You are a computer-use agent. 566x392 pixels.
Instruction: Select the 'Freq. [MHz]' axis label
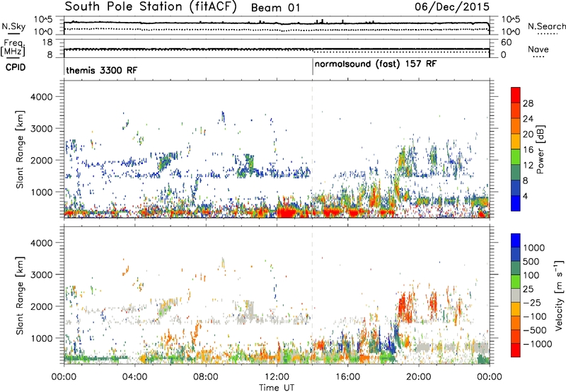coord(13,48)
